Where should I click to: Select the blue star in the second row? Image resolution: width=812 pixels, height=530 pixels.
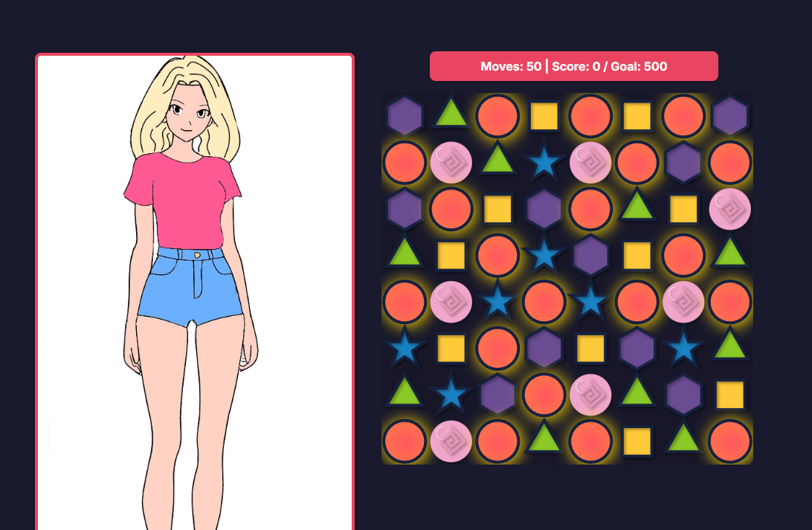pyautogui.click(x=544, y=161)
